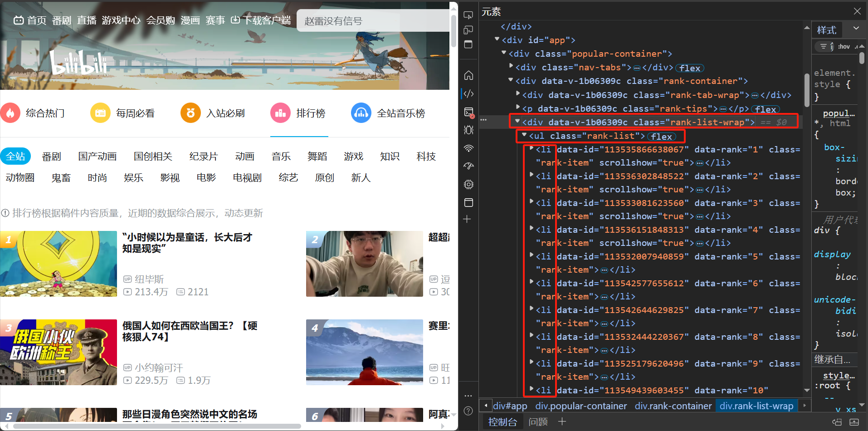Activate the inspect element picker icon
Image resolution: width=868 pixels, height=431 pixels.
coord(468,15)
